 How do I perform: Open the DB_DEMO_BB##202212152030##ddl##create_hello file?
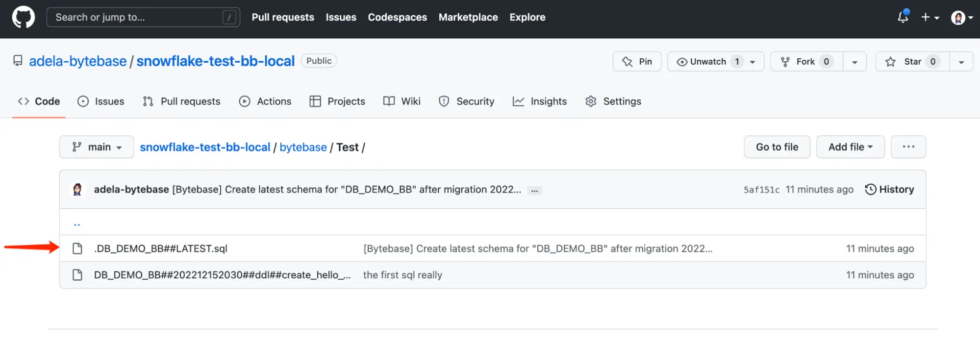point(223,275)
